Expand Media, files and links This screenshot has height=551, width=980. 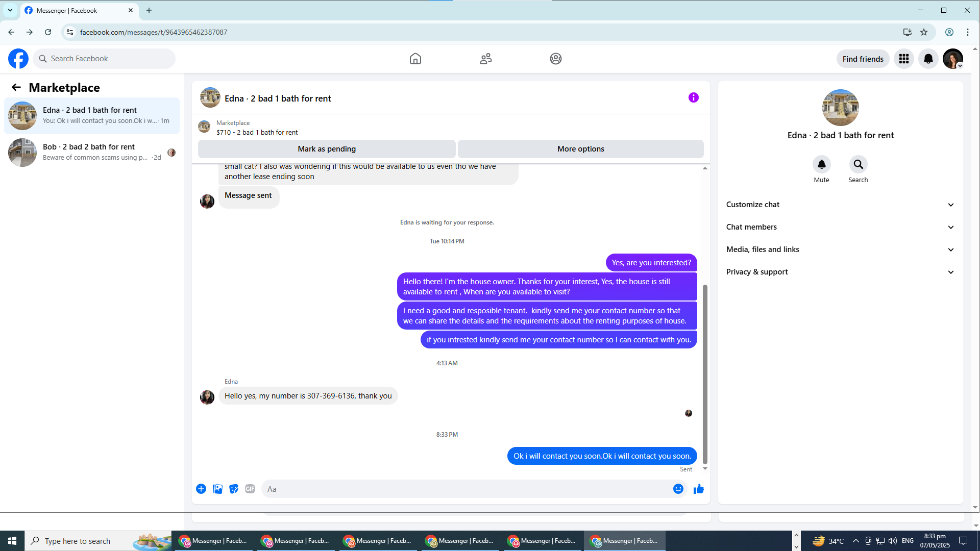pyautogui.click(x=840, y=249)
